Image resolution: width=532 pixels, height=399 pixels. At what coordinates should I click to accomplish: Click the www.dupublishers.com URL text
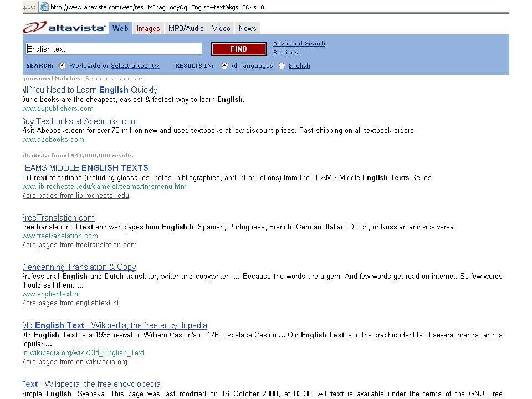(x=58, y=108)
